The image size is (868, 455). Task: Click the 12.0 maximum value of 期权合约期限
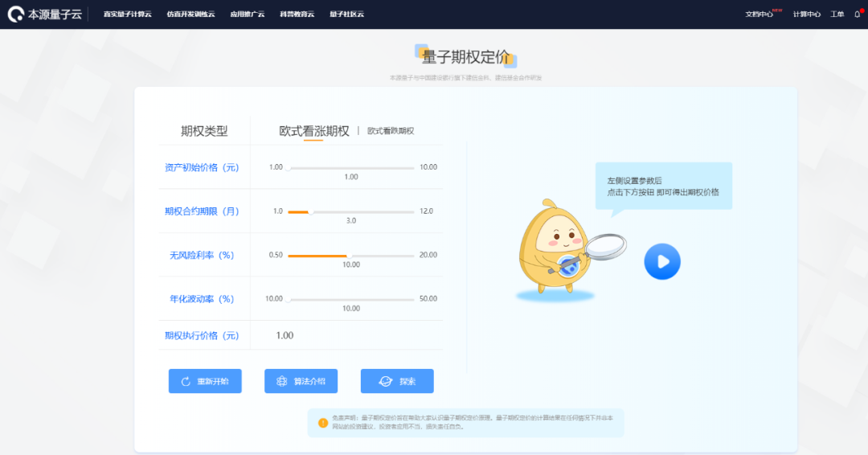tap(426, 211)
